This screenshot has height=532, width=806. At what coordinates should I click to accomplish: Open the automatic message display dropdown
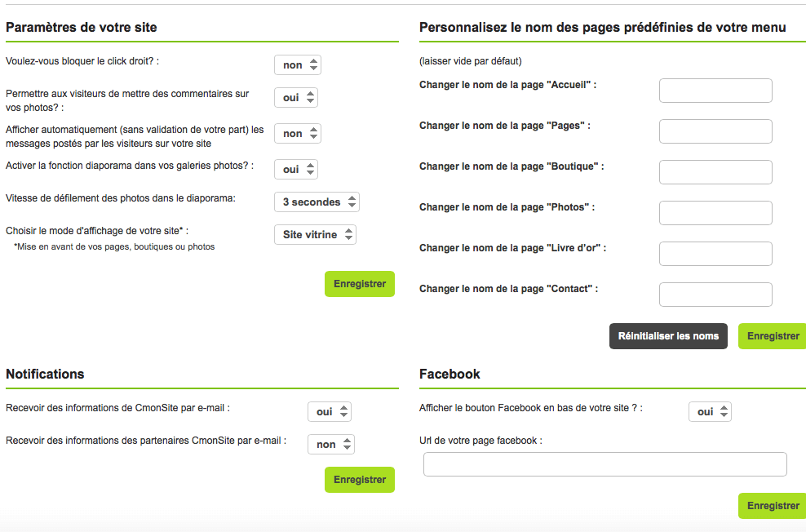[298, 134]
